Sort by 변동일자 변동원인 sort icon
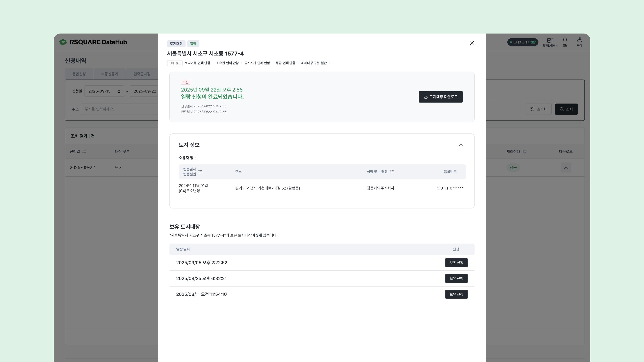This screenshot has width=644, height=362. (x=200, y=172)
